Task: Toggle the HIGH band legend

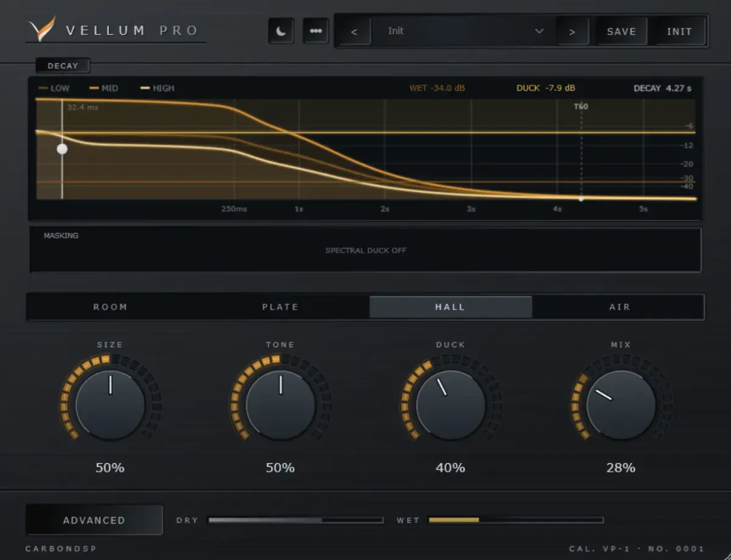Action: 157,88
